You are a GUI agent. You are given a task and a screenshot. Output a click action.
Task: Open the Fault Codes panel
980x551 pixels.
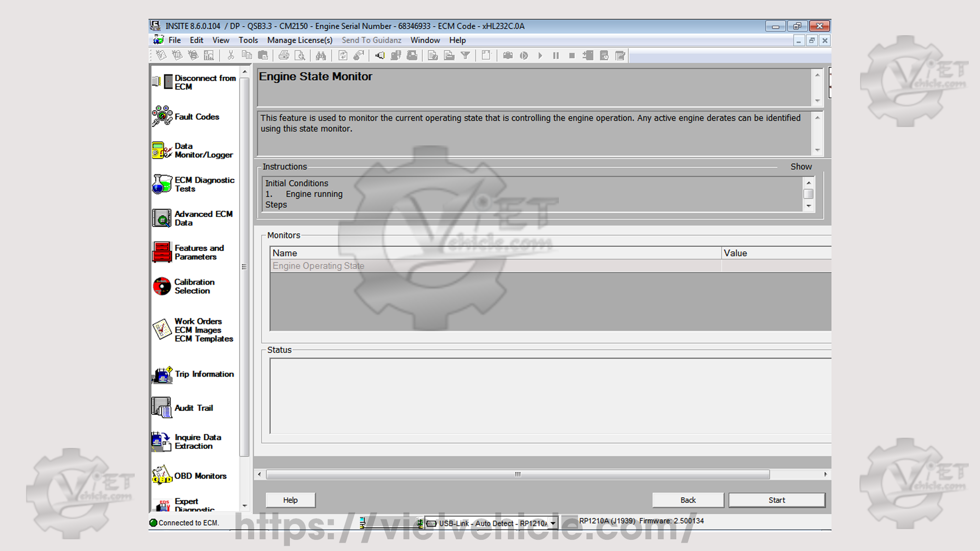pos(196,117)
